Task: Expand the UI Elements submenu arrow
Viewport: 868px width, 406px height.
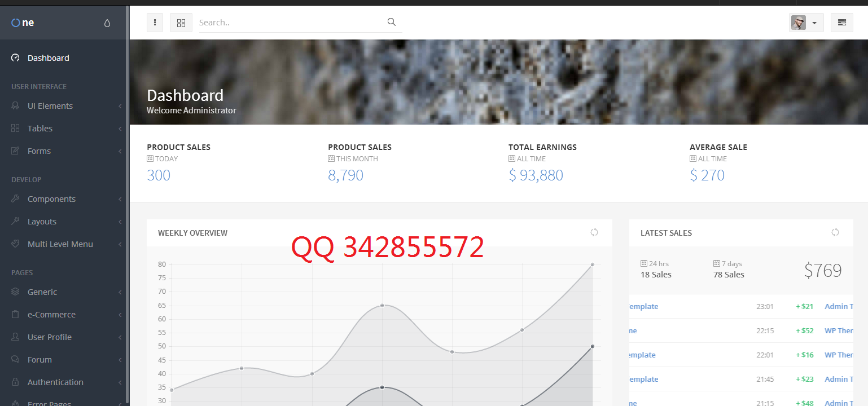Action: coord(120,106)
